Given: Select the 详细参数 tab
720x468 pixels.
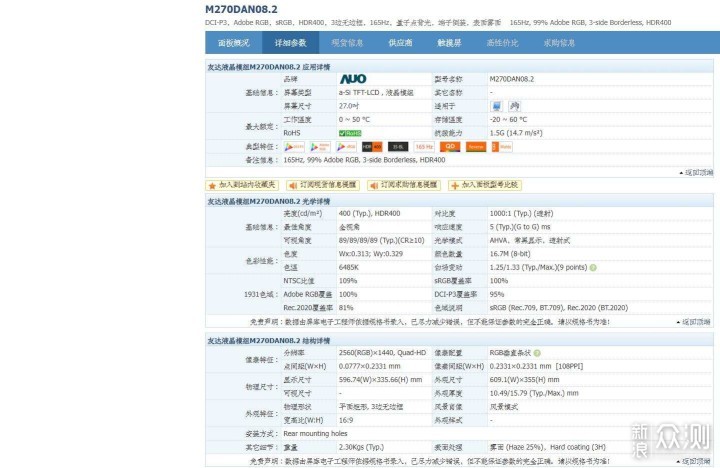Looking at the screenshot, I should pyautogui.click(x=290, y=43).
